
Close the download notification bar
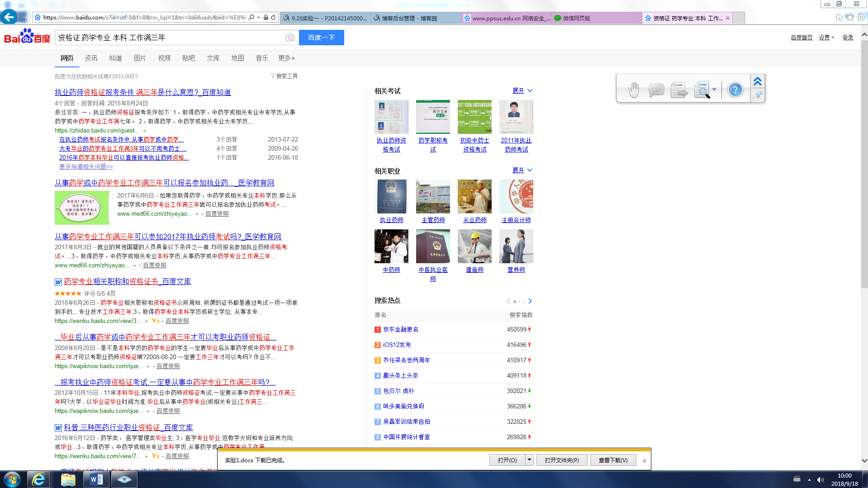[645, 461]
